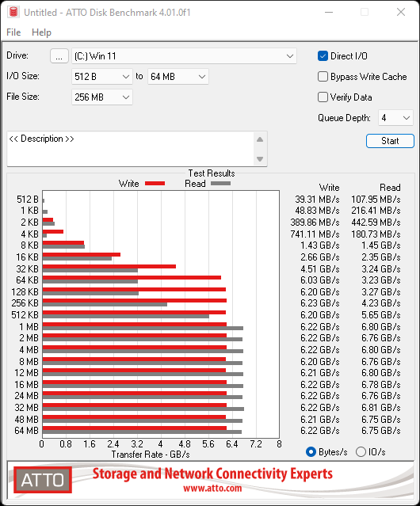
Task: Click the 5.65 GB/s read result
Action: point(381,315)
